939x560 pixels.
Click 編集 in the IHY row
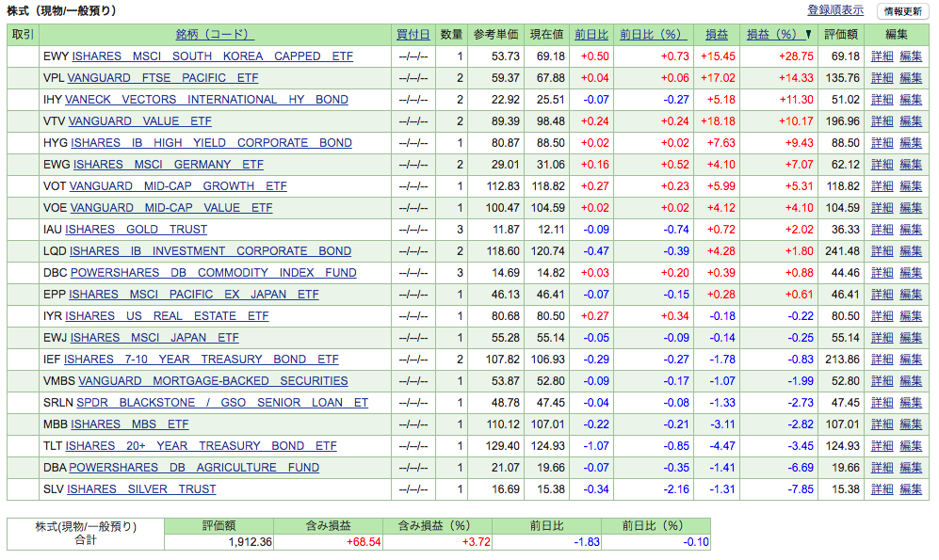click(x=911, y=100)
